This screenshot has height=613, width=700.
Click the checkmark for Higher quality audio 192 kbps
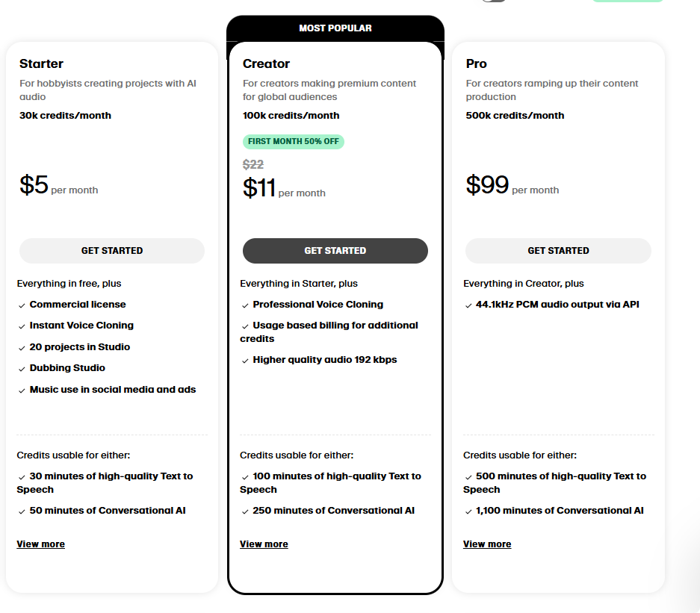click(245, 361)
